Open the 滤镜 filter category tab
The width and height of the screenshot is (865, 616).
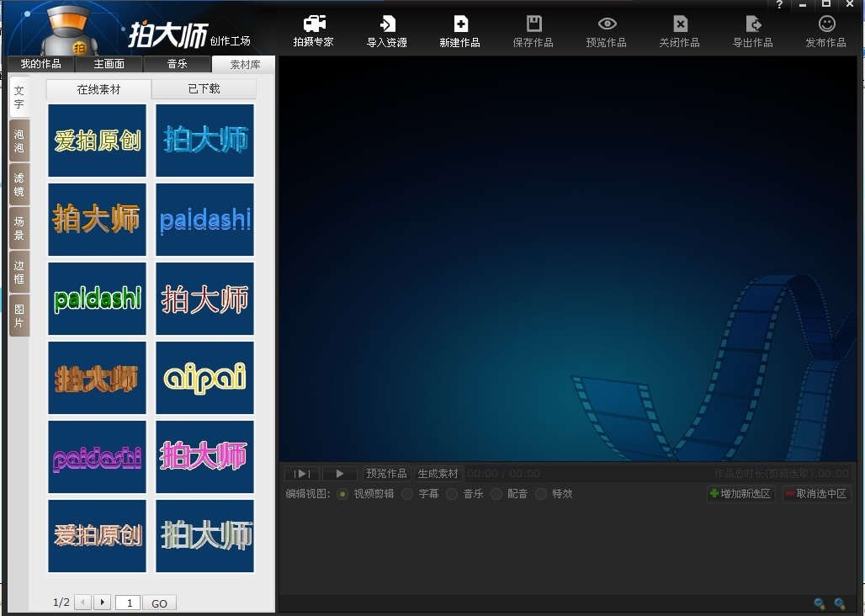(19, 184)
